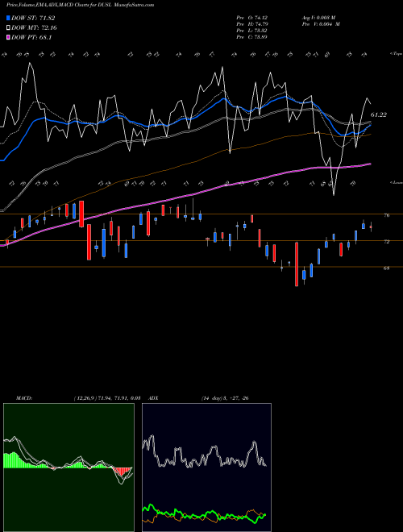Click the magenta DOW PT legend swatch
403x532 pixels.
pos(9,37)
